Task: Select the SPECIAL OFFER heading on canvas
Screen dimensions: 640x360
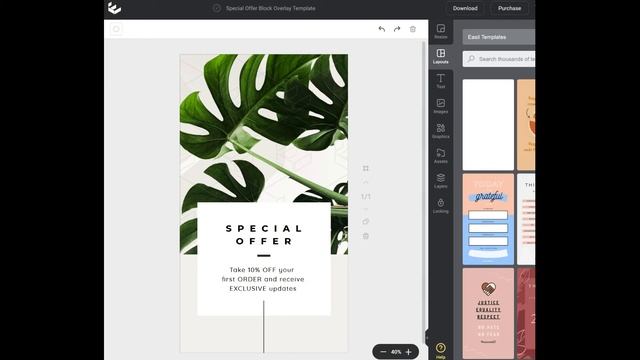Action: point(264,235)
